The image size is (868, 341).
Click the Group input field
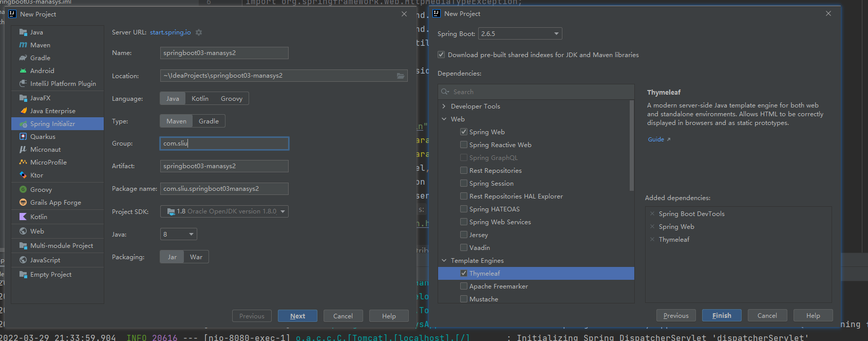(224, 143)
